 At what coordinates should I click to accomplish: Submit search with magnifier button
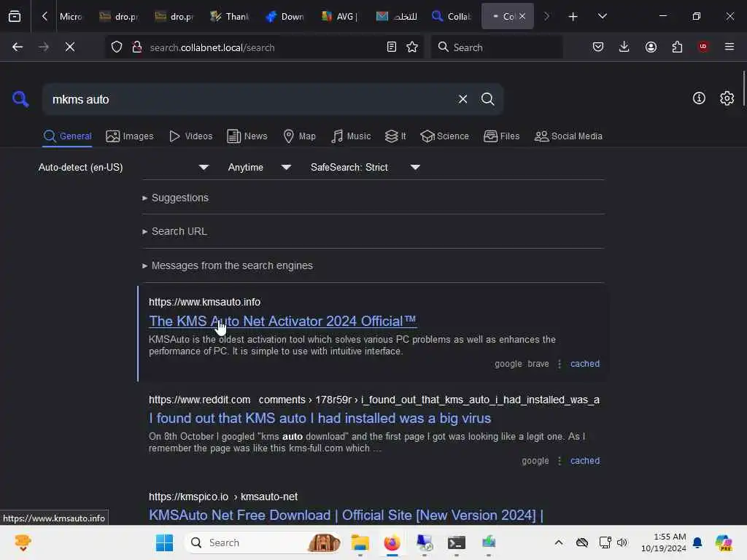click(x=488, y=99)
